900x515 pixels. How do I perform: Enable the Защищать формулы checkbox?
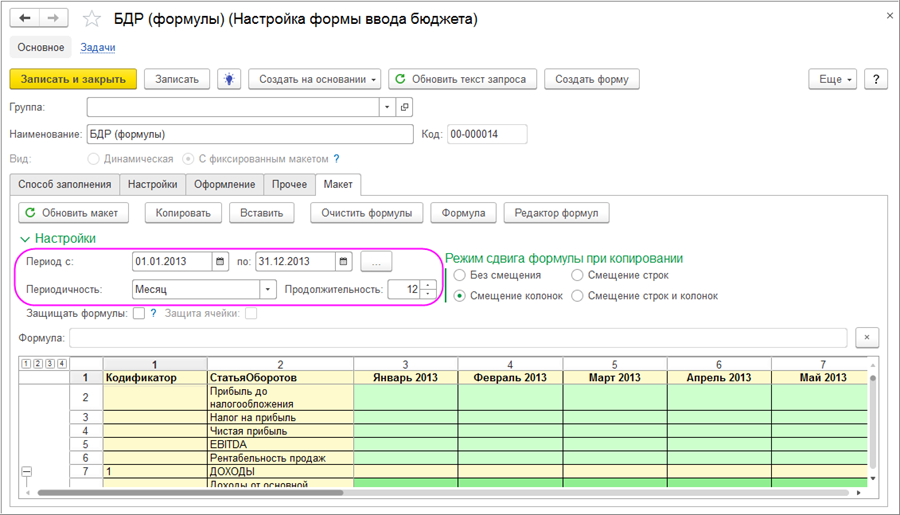tap(139, 314)
